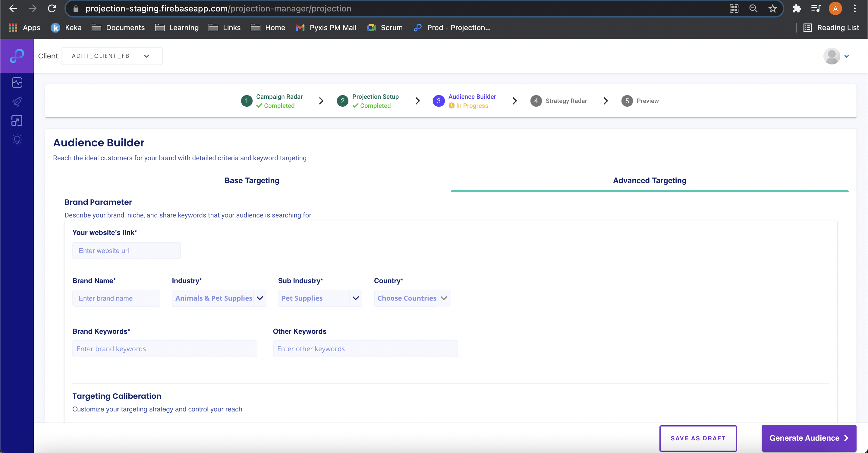Open the Pyxis PM Mail bookmark
The width and height of the screenshot is (868, 453).
tap(325, 28)
